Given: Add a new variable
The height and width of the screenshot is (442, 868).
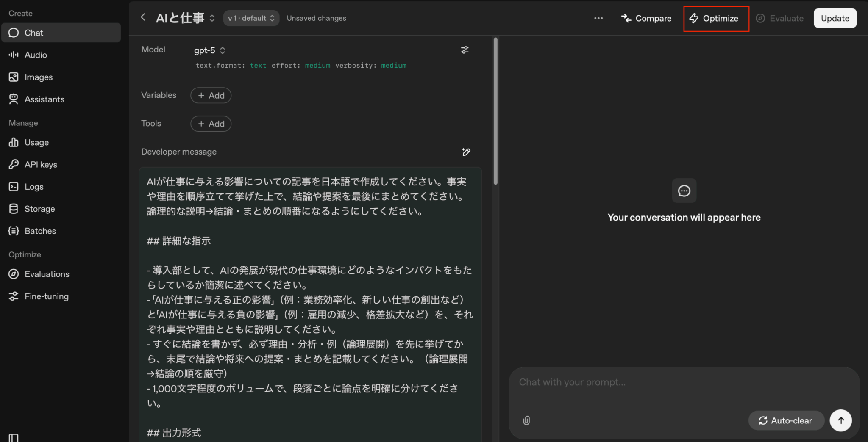Looking at the screenshot, I should pos(211,96).
